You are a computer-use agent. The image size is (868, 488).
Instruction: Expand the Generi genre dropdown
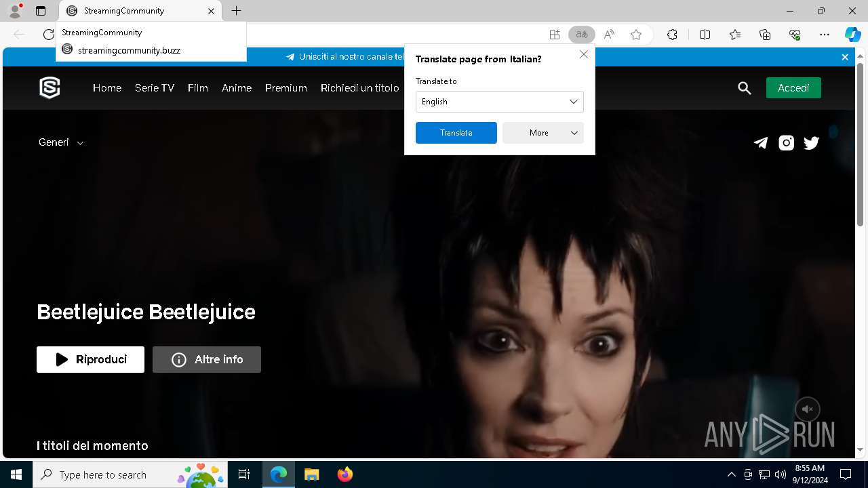61,142
